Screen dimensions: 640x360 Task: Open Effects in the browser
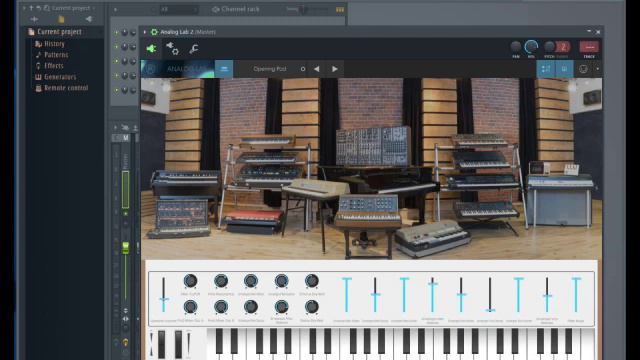[x=49, y=66]
